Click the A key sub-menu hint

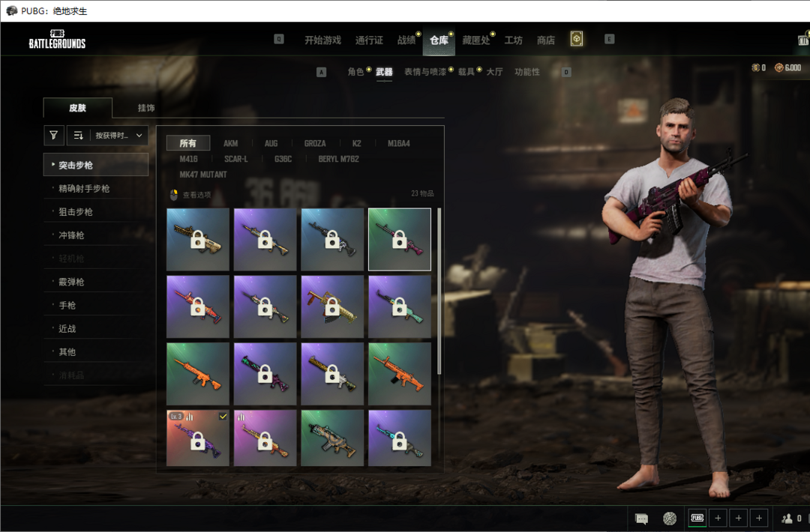point(321,72)
